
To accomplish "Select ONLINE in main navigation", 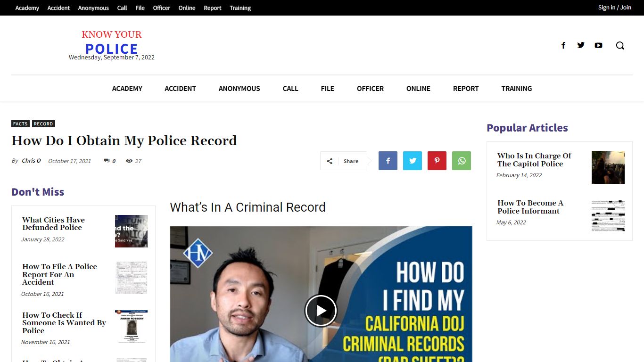I will tap(419, 89).
